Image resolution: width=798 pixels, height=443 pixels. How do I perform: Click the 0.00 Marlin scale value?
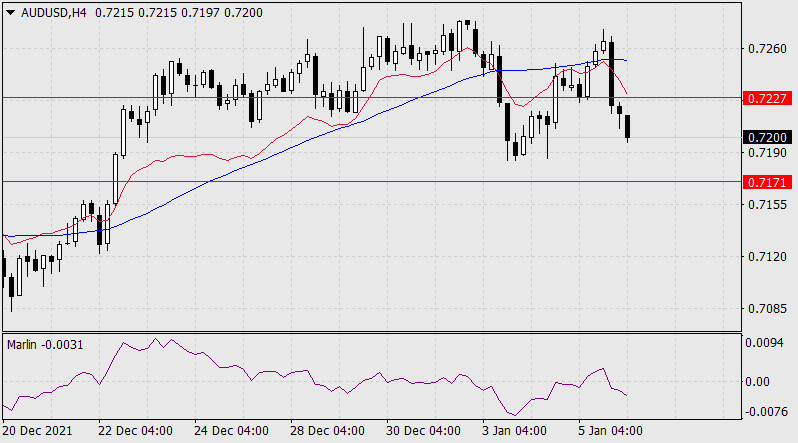click(x=758, y=382)
